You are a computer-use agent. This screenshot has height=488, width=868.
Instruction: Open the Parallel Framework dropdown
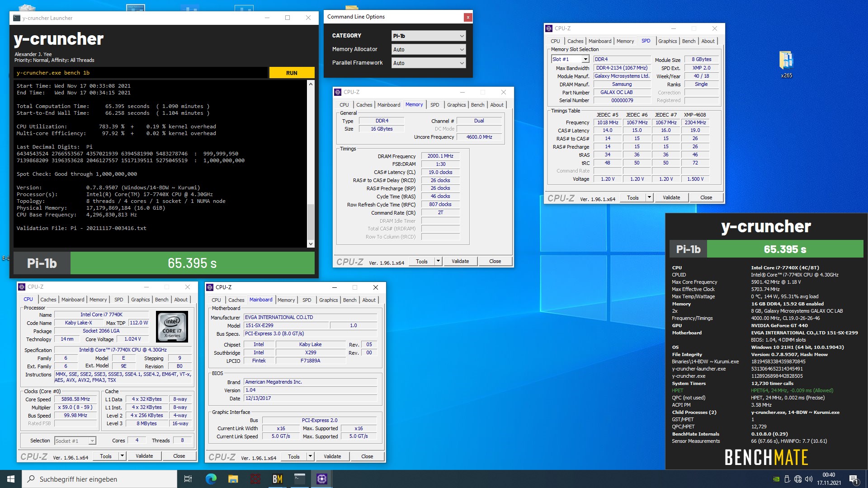[429, 63]
